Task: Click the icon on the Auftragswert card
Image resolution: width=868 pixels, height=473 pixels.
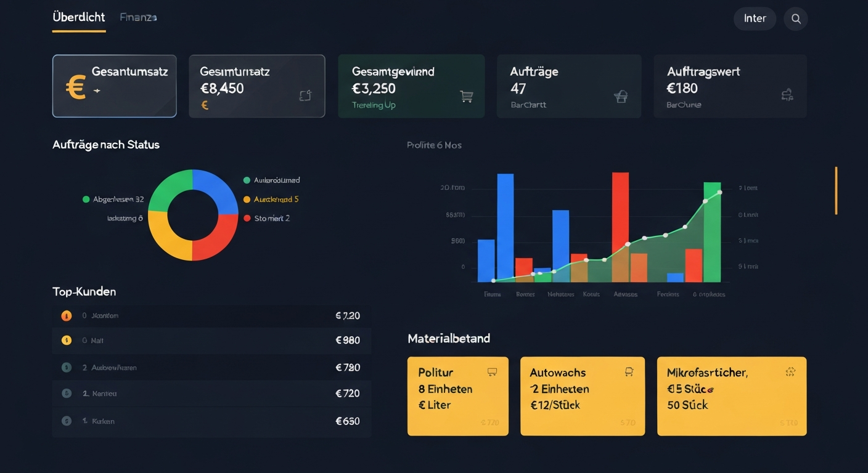Action: [x=787, y=95]
